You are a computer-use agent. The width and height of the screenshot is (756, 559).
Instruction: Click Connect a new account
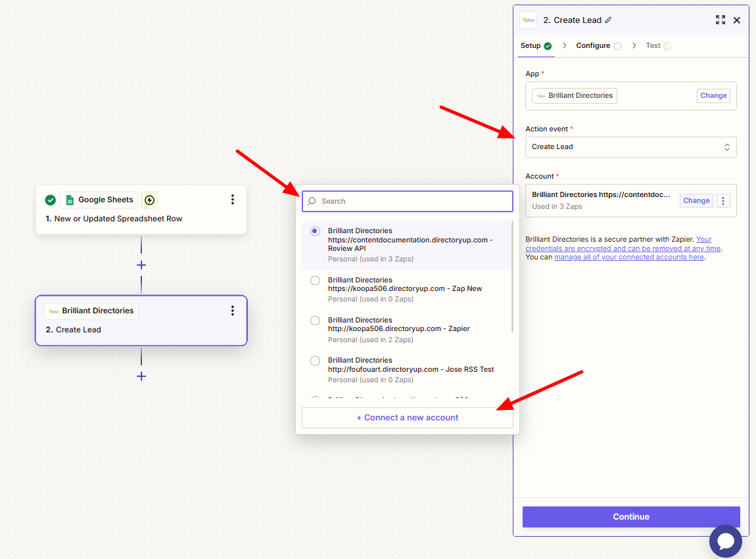408,418
